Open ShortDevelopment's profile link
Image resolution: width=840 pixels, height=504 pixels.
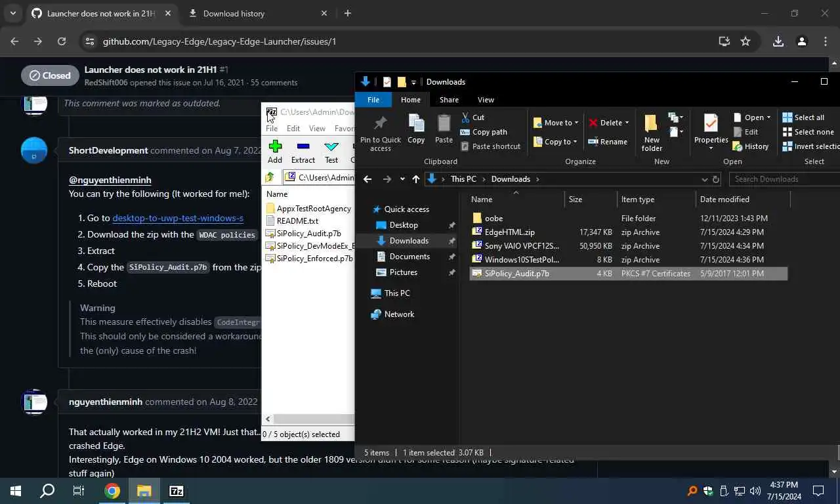(108, 150)
